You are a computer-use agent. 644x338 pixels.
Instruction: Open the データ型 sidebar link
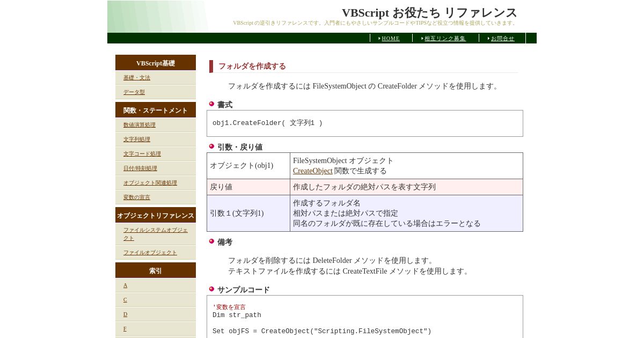(x=134, y=92)
